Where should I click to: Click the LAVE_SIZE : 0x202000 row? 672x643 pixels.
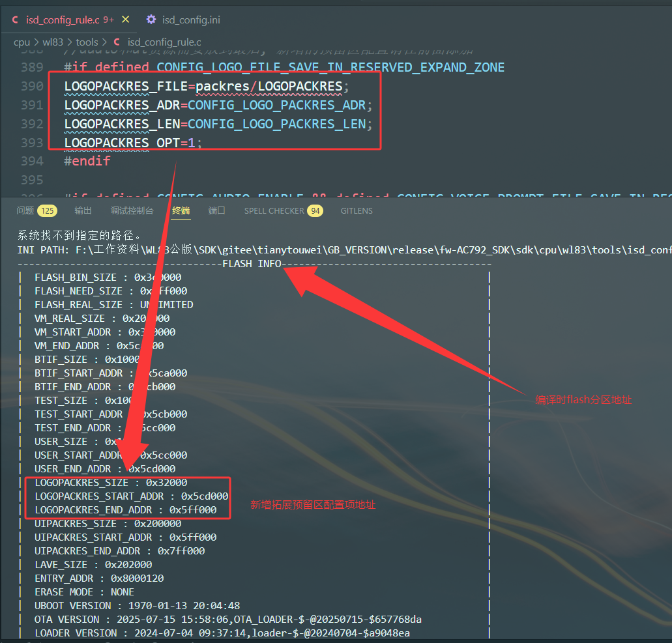(93, 565)
